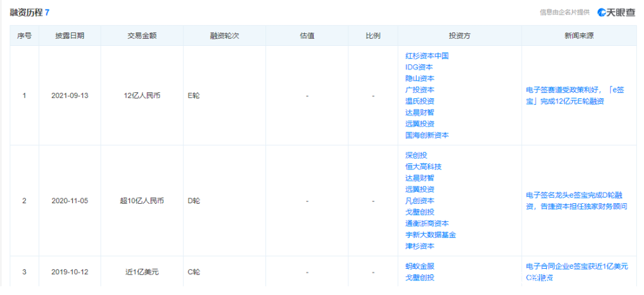644x295 pixels.
Task: Click the 序号 column header
Action: tap(24, 36)
